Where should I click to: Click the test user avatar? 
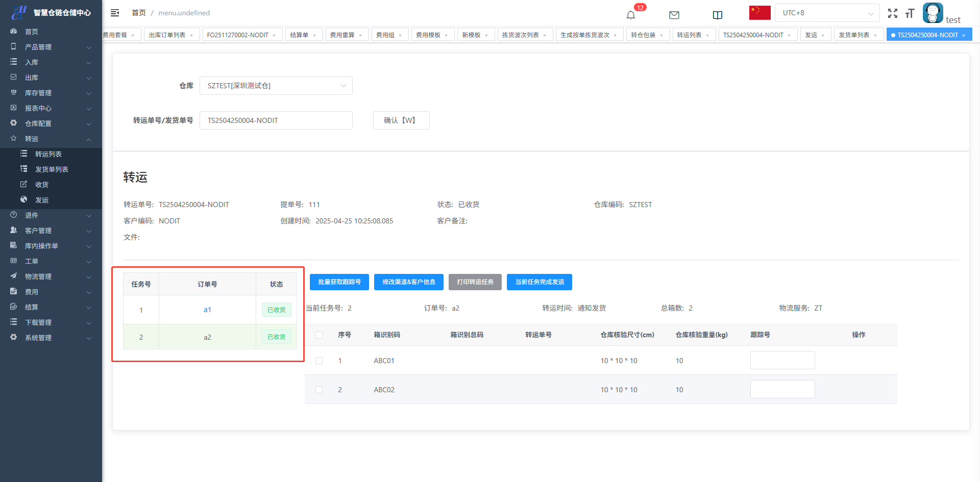tap(933, 13)
